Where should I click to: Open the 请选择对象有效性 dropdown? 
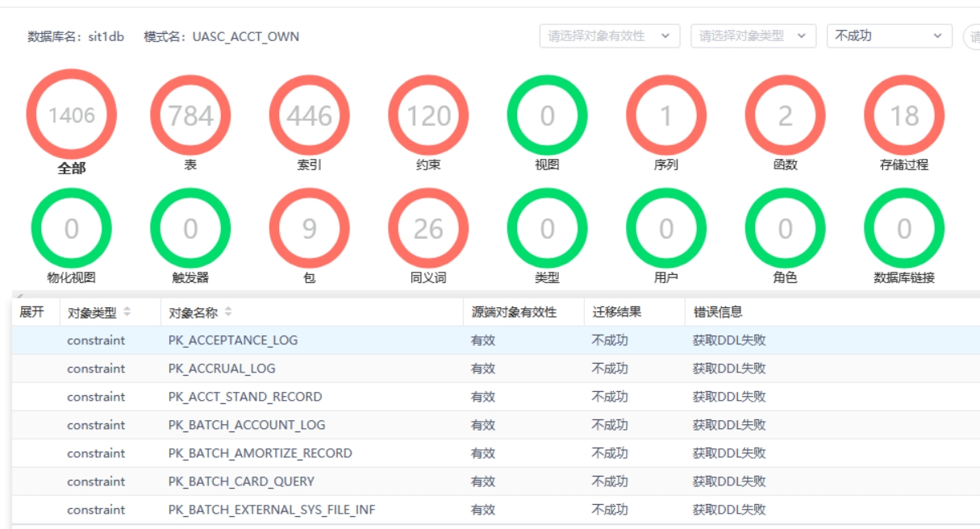[609, 36]
